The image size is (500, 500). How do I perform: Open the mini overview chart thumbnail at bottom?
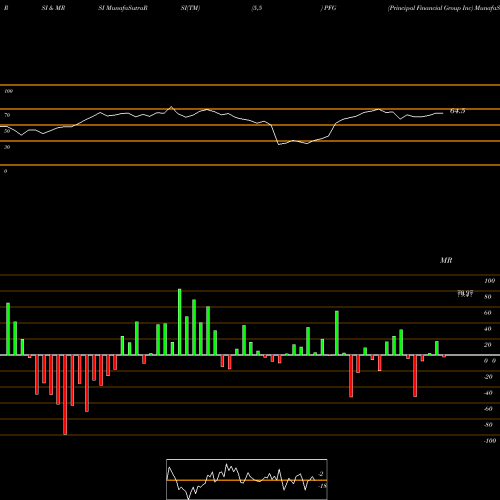pyautogui.click(x=247, y=479)
